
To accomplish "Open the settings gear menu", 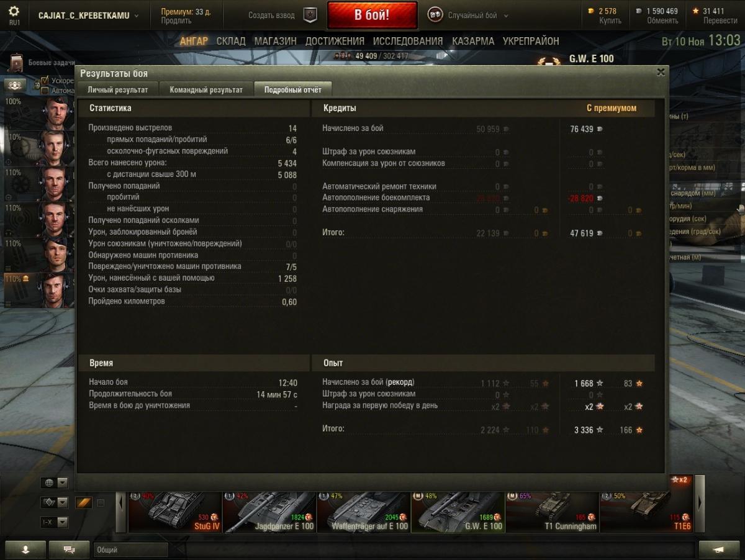I will point(14,12).
